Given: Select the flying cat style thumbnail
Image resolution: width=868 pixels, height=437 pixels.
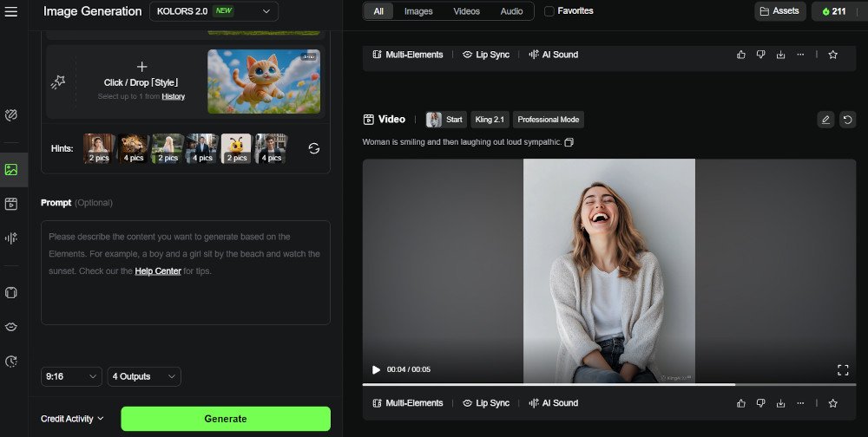Looking at the screenshot, I should tap(264, 82).
